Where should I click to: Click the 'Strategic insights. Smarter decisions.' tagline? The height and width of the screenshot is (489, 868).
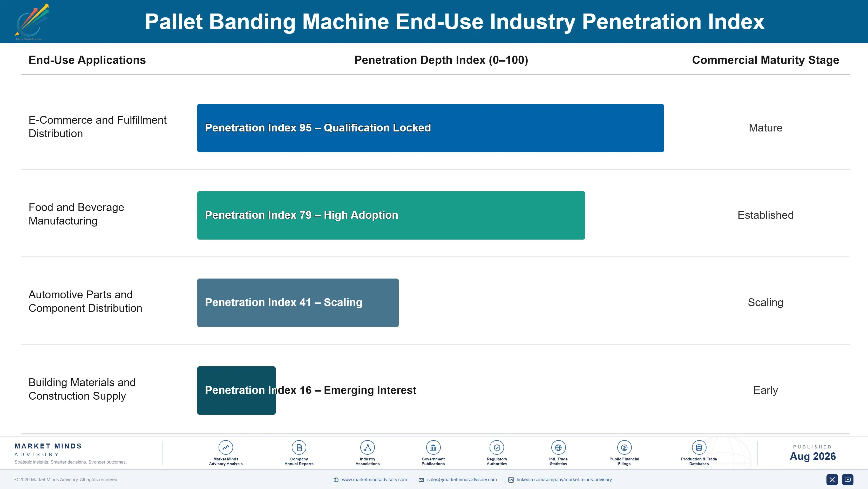click(x=70, y=462)
